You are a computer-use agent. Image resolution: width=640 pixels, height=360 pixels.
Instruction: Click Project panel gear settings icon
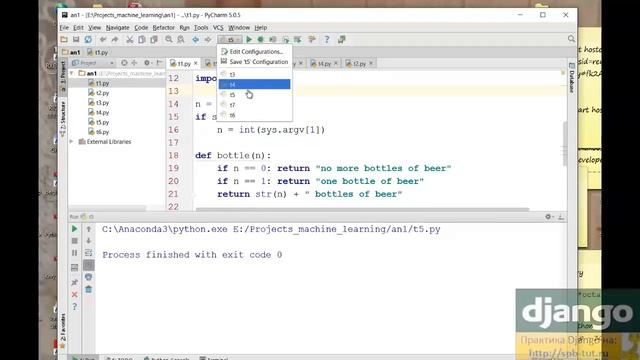click(x=147, y=63)
